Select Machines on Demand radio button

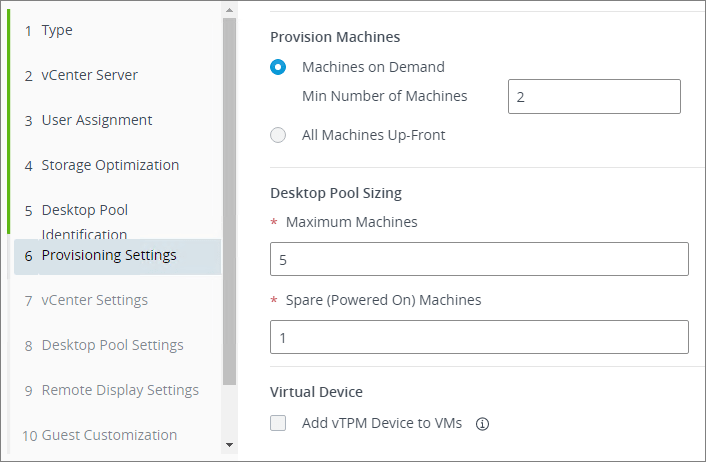coord(279,67)
